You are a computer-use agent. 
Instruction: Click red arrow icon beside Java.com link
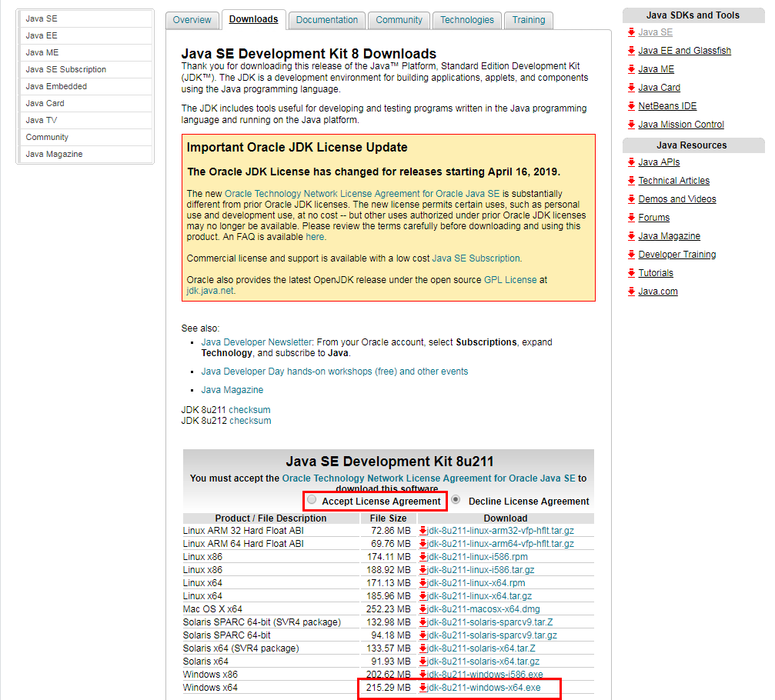click(631, 292)
